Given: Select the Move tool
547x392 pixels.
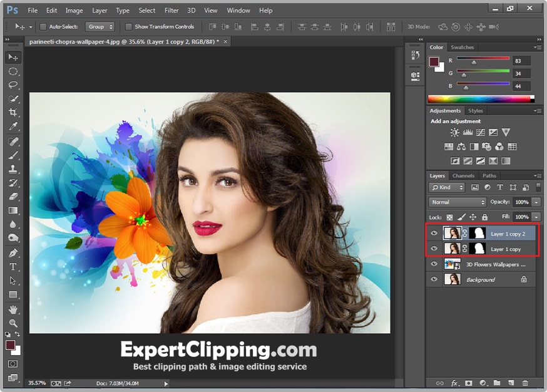Looking at the screenshot, I should pos(11,57).
